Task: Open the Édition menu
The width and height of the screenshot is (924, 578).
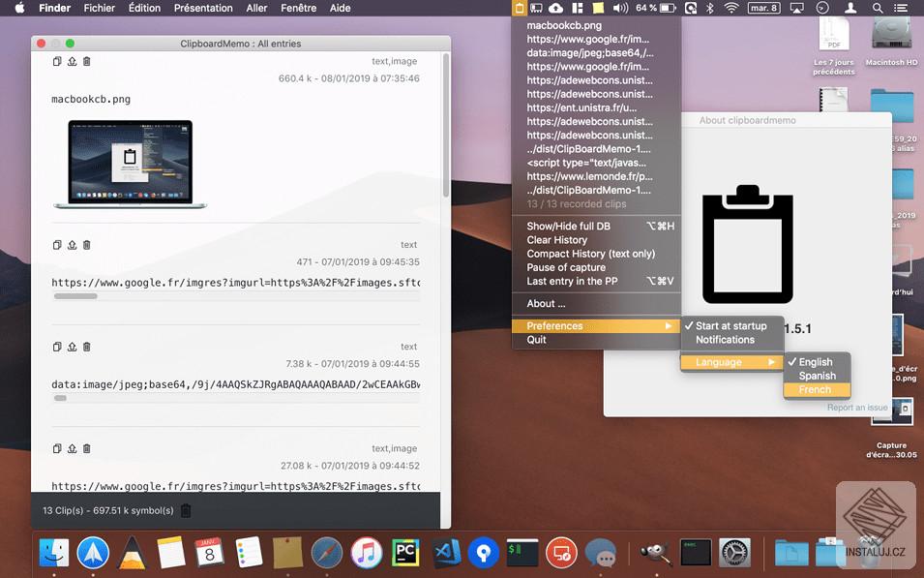Action: pyautogui.click(x=144, y=8)
